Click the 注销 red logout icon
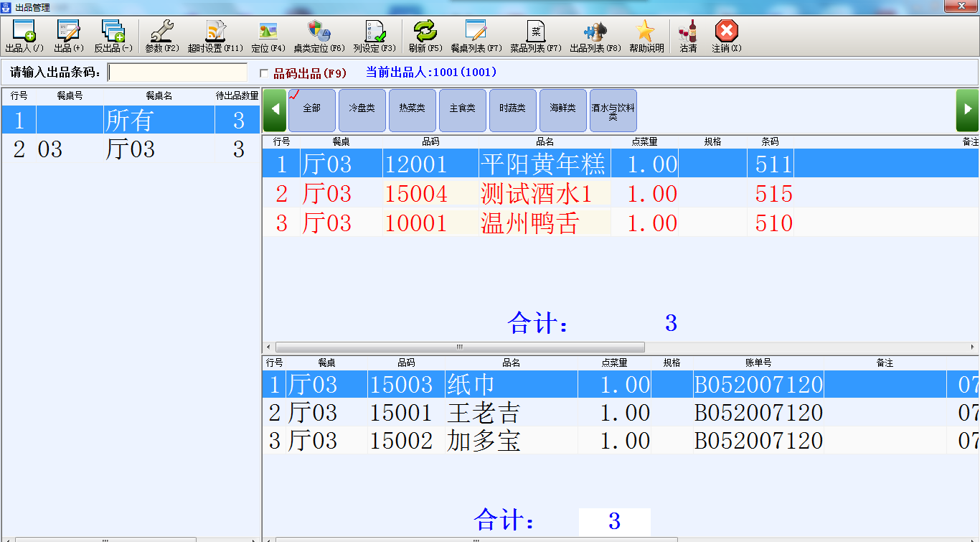980x542 pixels. (726, 32)
